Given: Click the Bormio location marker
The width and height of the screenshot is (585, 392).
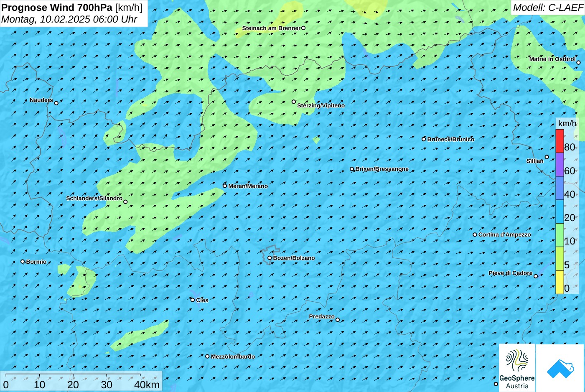Looking at the screenshot, I should [23, 262].
